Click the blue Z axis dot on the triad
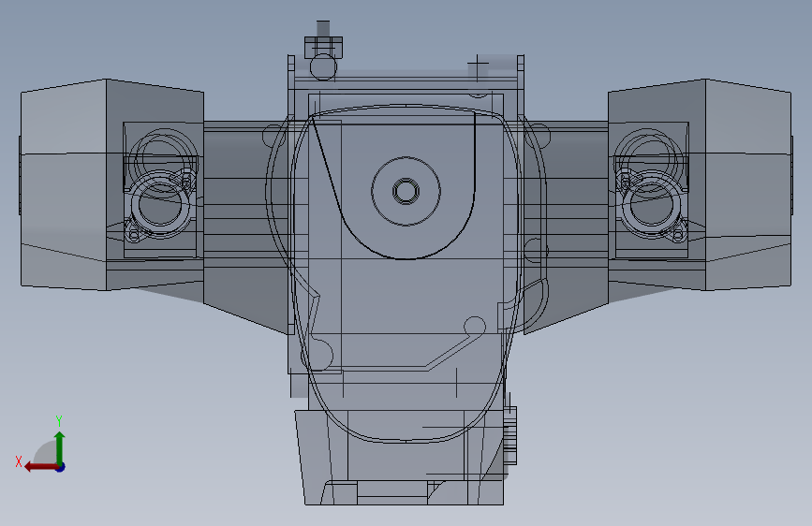 61,467
